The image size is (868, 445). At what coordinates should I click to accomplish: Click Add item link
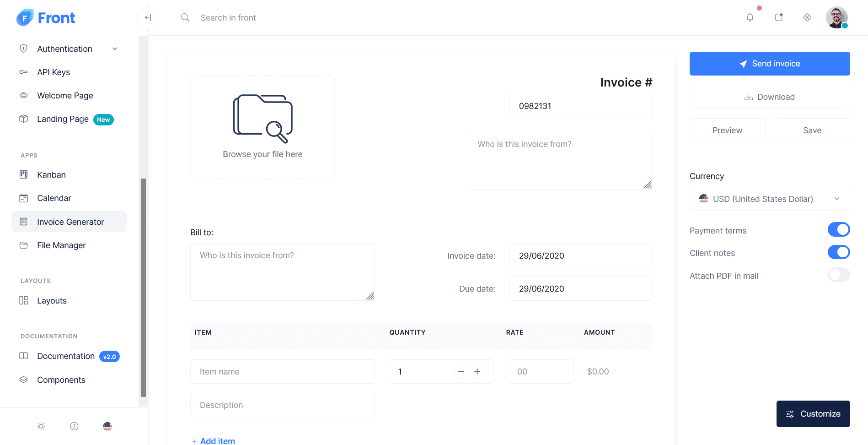[213, 441]
